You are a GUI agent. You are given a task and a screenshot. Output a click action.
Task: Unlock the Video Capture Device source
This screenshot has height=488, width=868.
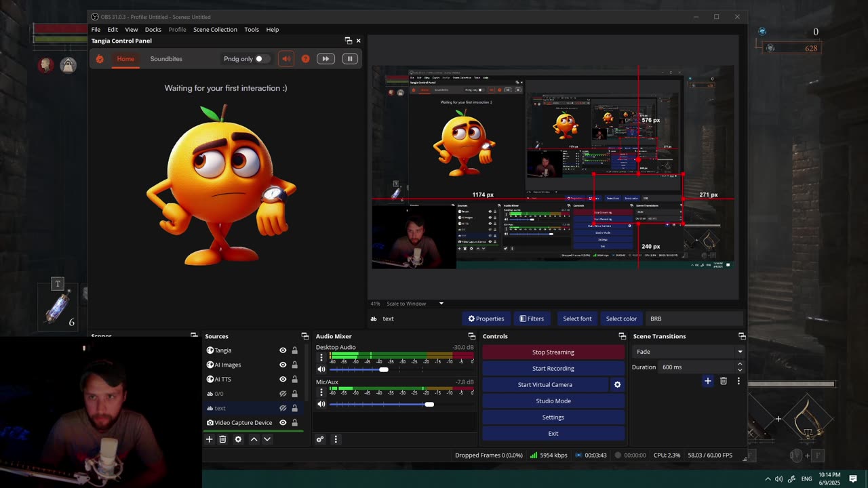[294, 422]
